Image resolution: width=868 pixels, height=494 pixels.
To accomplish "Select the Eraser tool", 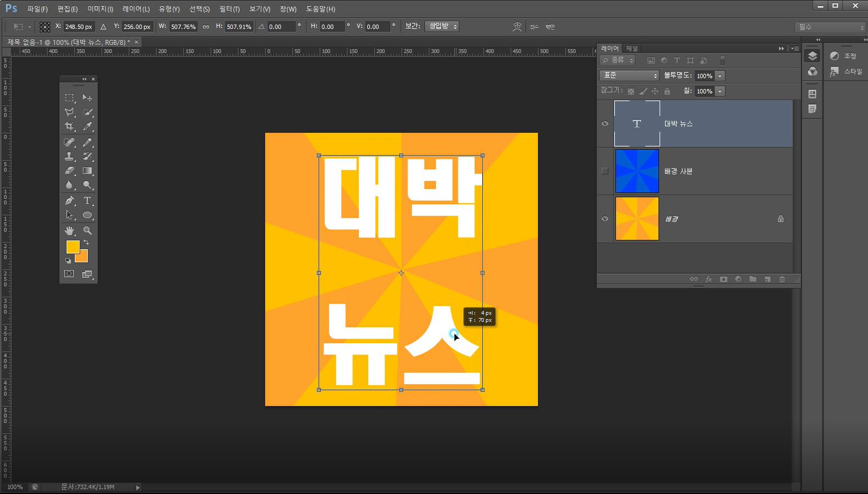I will 70,171.
